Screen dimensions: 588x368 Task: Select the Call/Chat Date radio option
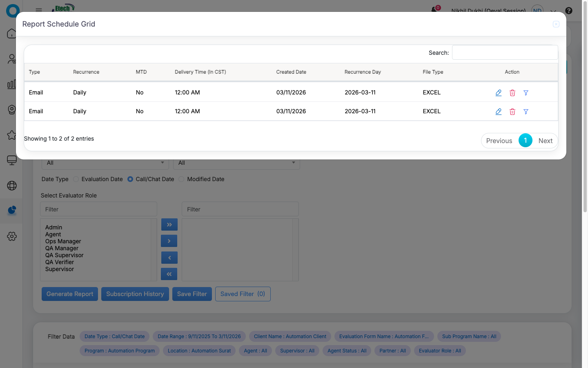[130, 179]
